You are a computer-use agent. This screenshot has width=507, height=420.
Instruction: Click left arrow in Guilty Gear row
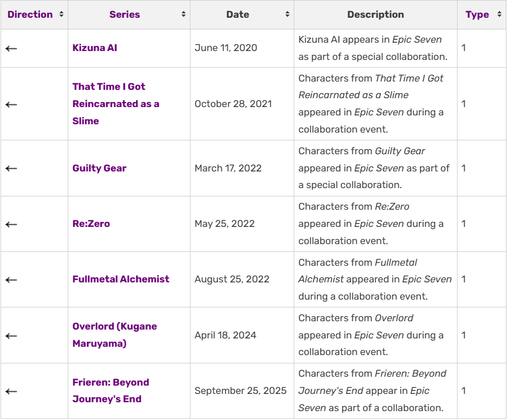tap(11, 168)
